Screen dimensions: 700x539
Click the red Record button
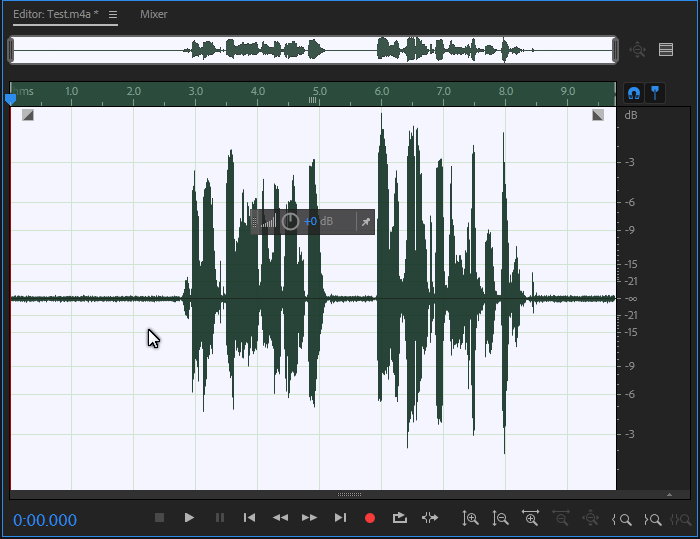(370, 518)
